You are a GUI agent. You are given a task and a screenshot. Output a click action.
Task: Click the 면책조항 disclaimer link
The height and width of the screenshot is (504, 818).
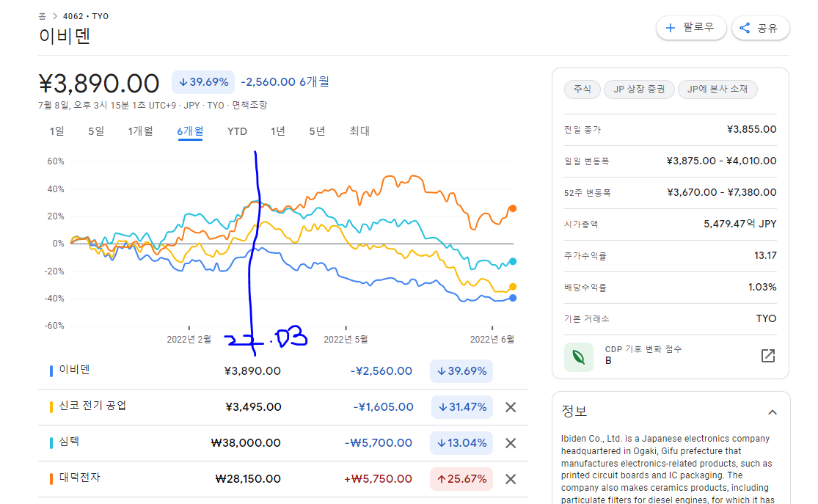(249, 105)
